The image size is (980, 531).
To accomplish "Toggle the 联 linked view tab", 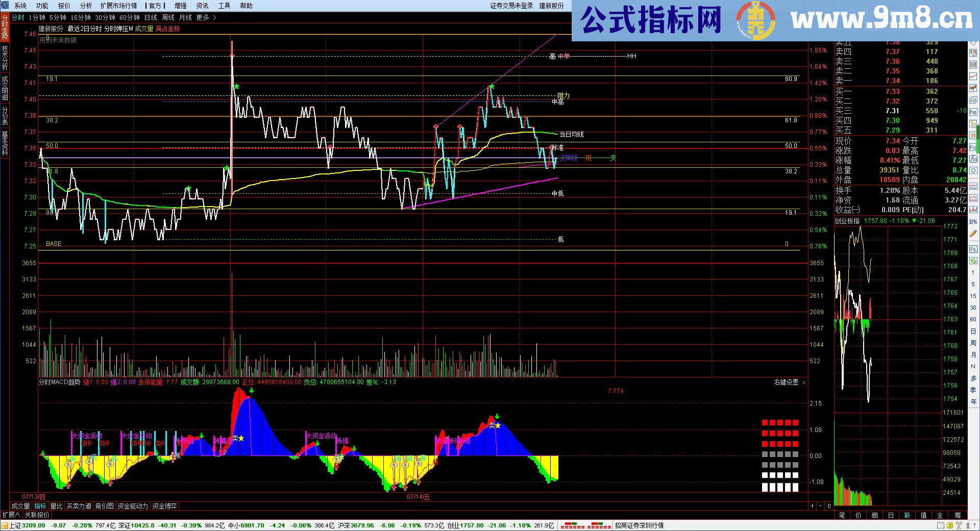I will 907,515.
